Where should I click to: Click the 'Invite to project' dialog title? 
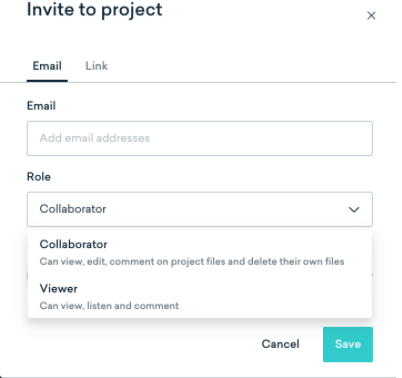point(94,10)
